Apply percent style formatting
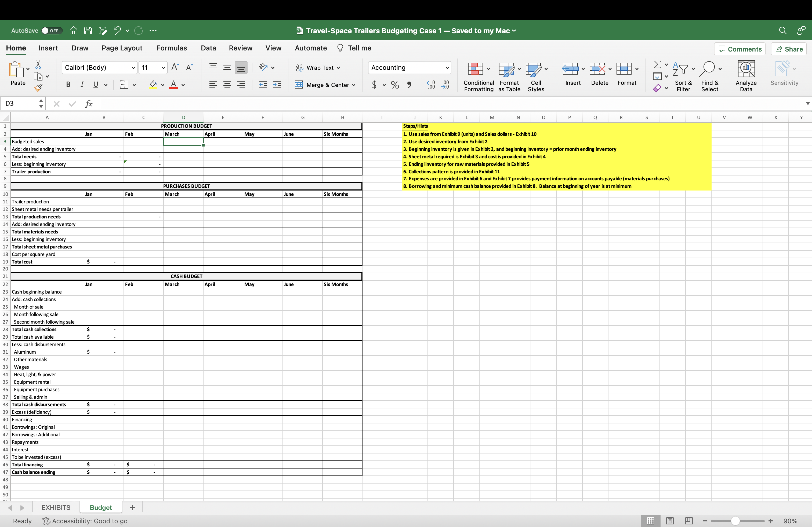812x527 pixels. 395,85
